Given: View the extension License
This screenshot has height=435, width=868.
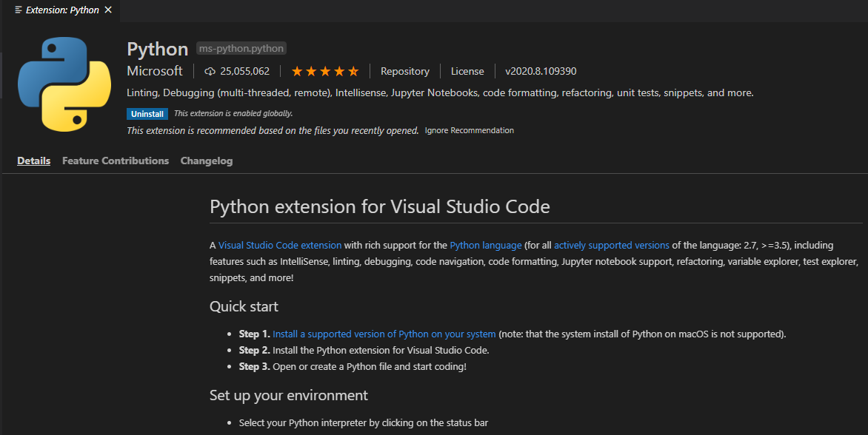Looking at the screenshot, I should [x=467, y=71].
